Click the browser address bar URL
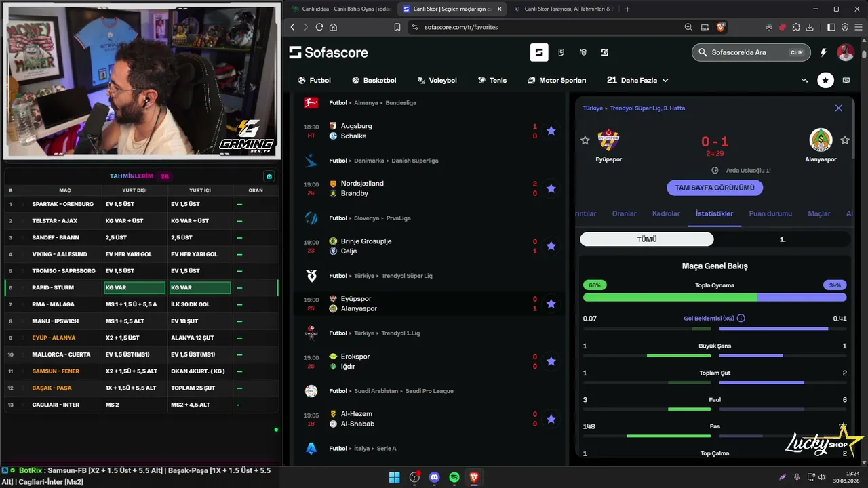Viewport: 868px width, 488px height. coord(461,27)
